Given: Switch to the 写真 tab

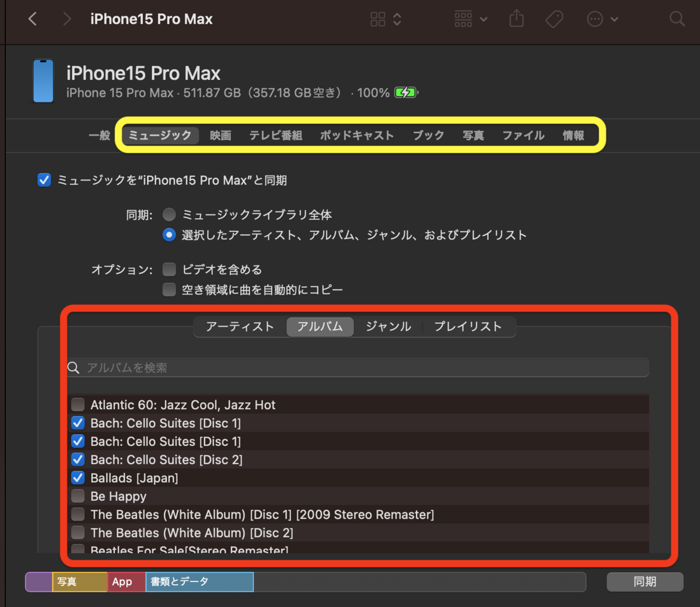Looking at the screenshot, I should click(x=473, y=135).
